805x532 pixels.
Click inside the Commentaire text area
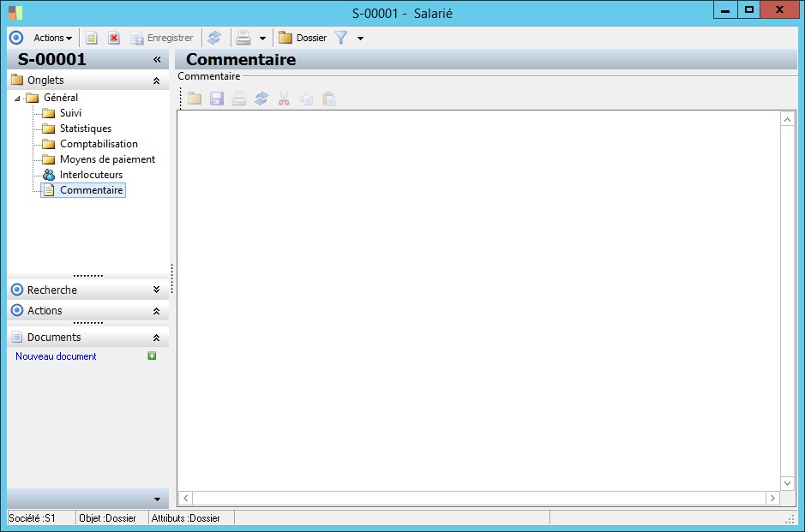(478, 300)
